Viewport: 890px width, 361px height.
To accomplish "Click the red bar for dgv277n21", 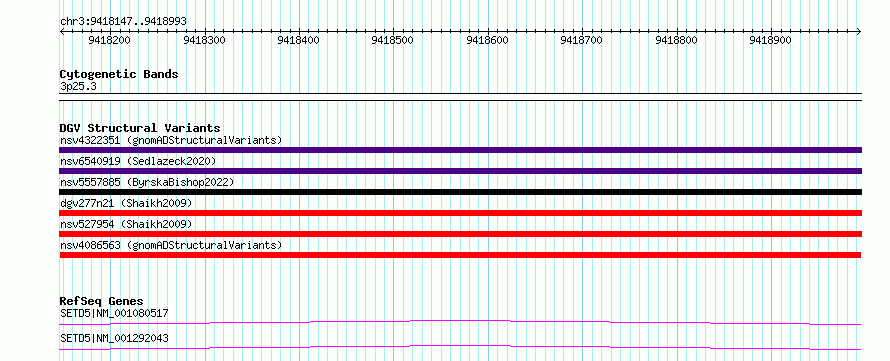I will tap(460, 213).
